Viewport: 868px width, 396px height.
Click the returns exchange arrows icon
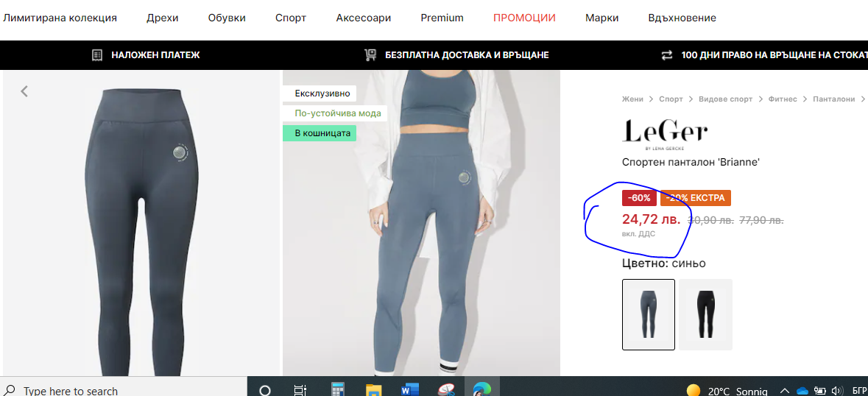pos(667,54)
